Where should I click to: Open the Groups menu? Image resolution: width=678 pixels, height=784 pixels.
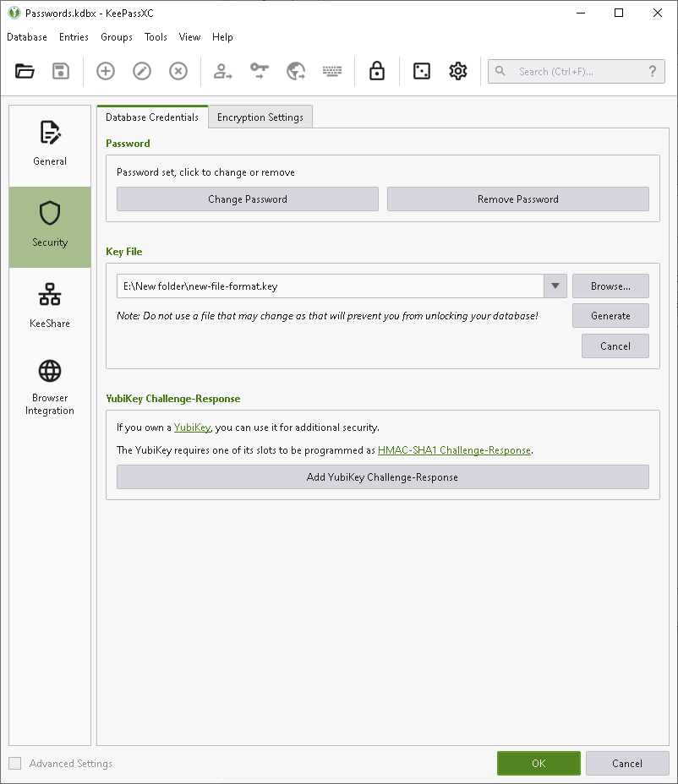[x=117, y=37]
